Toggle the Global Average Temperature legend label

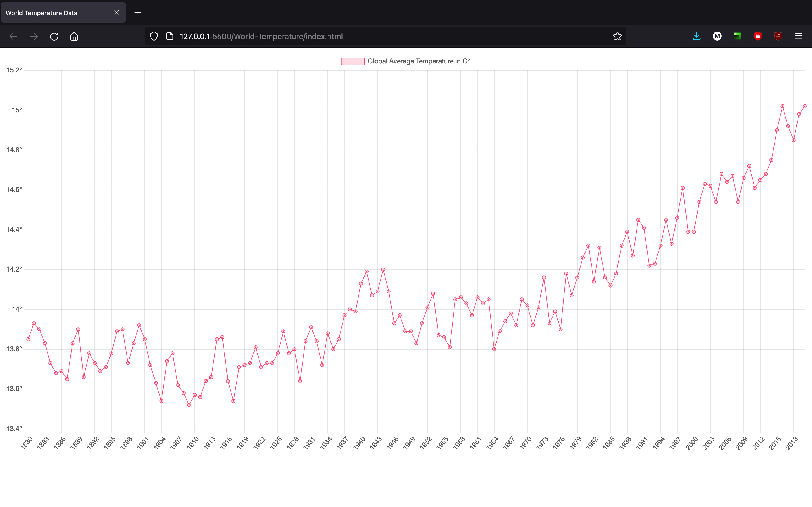(x=418, y=61)
